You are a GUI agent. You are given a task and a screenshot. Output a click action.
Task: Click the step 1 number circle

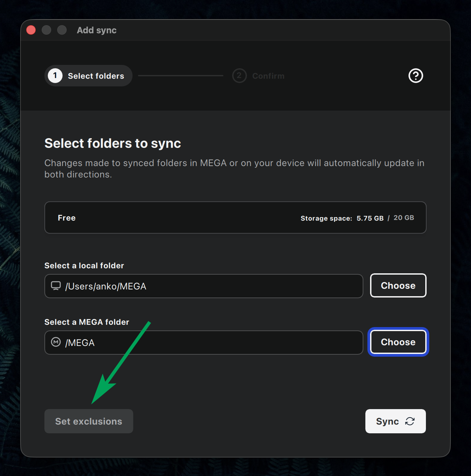[55, 76]
